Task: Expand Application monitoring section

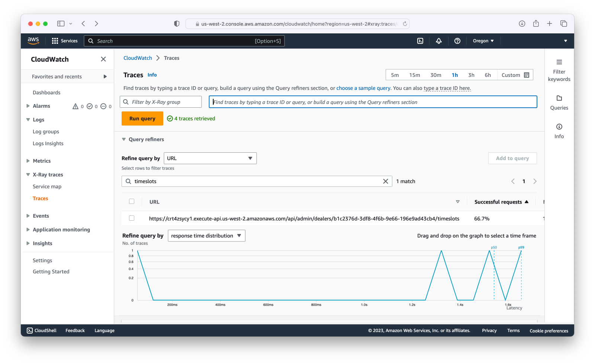Action: 28,230
